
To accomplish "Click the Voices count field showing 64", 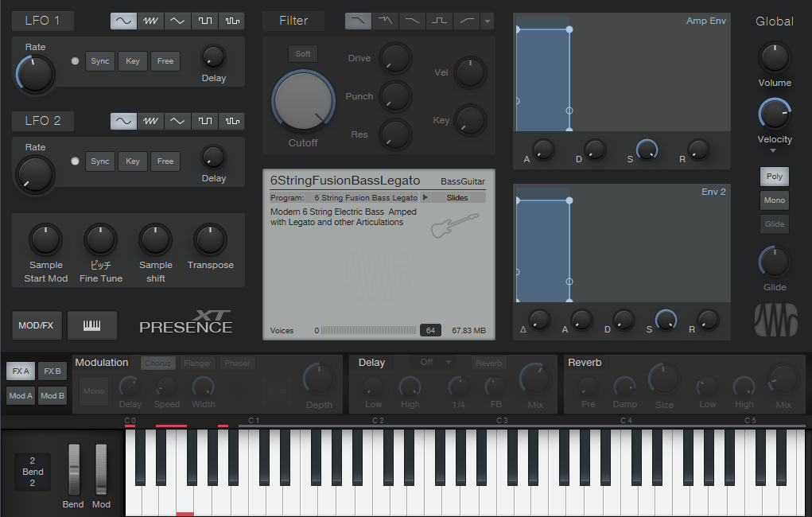I will coord(431,330).
